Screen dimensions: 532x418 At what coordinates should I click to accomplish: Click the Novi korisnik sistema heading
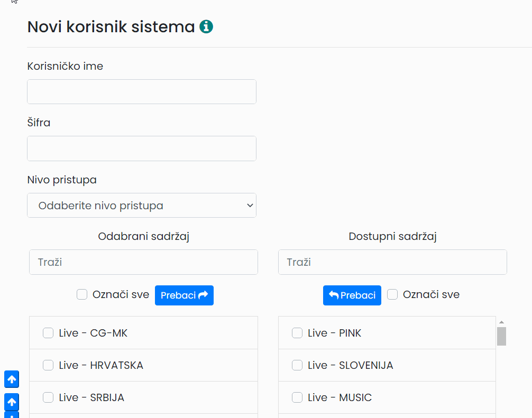coord(111,27)
